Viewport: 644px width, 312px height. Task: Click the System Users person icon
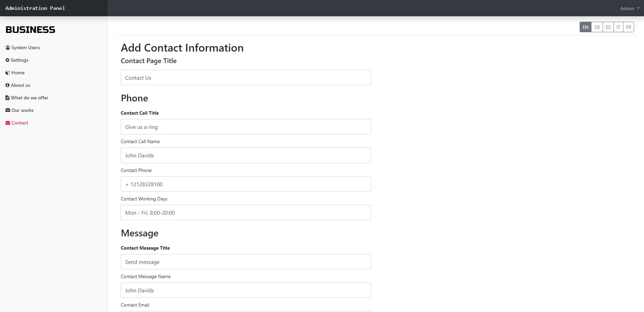(7, 47)
